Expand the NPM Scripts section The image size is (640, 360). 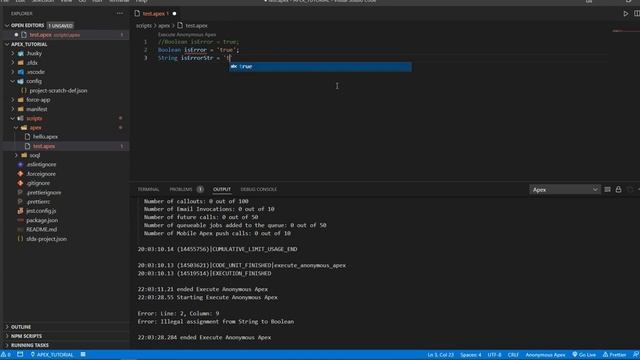[26, 336]
